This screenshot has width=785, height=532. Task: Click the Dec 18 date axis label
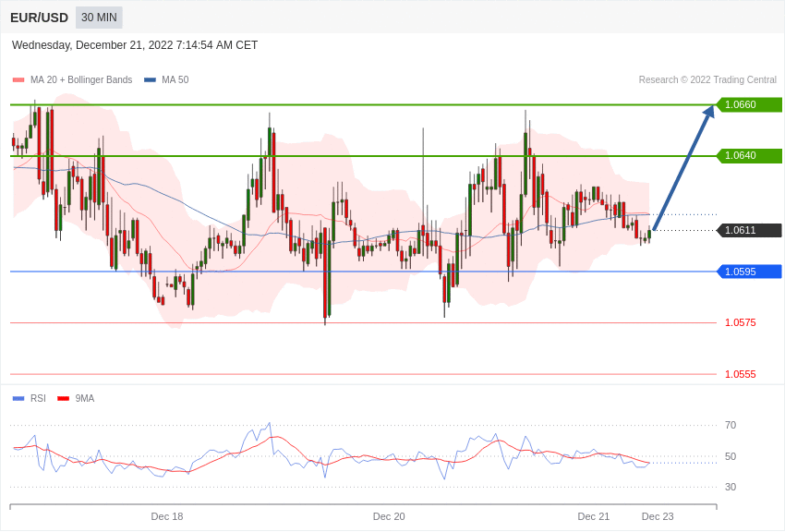click(167, 516)
